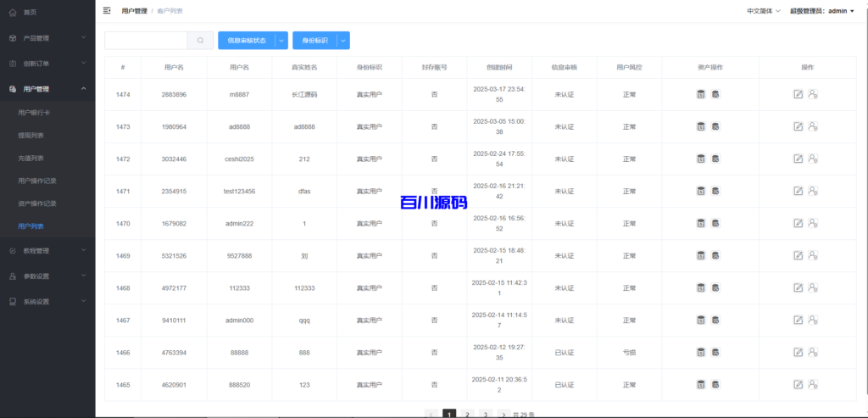This screenshot has height=418, width=868.
Task: Select 用户列表 submenu item
Action: (47, 226)
